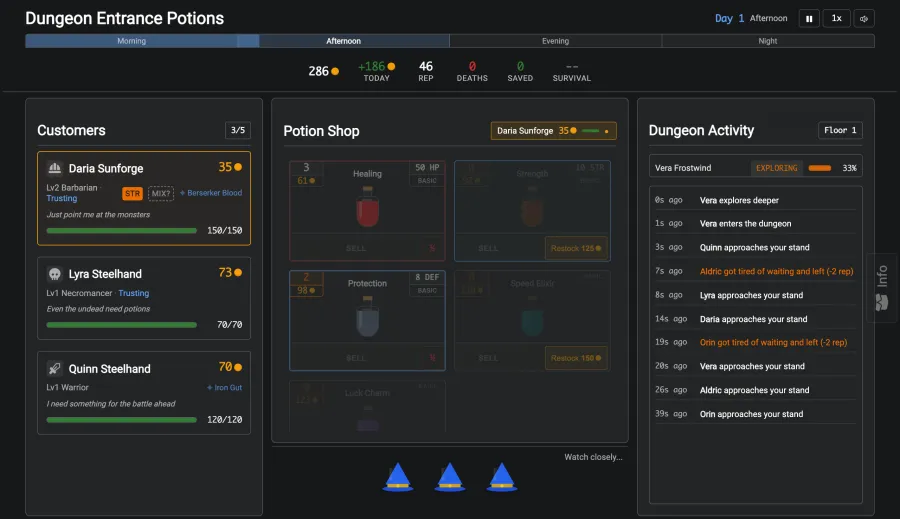
Task: Click SELL on the Protection potion
Action: coord(356,358)
